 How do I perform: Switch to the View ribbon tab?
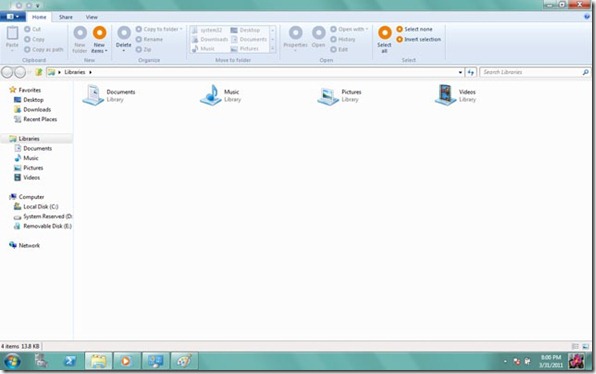92,17
